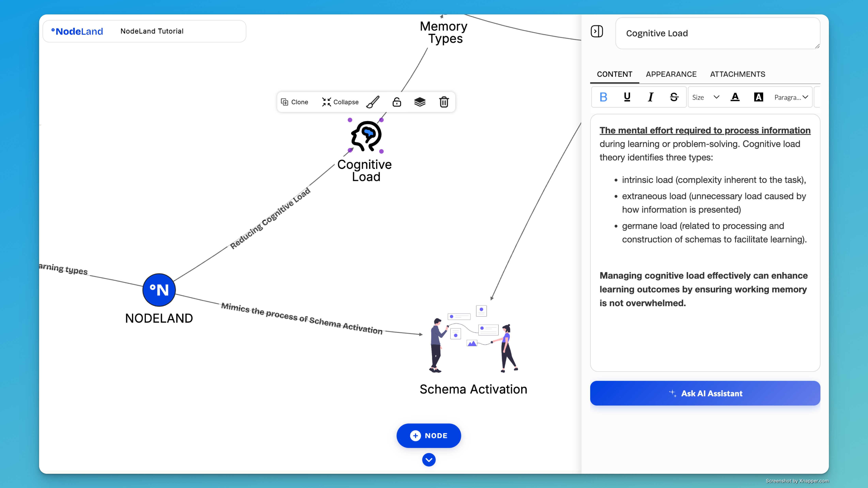Delete the node using the trash icon

point(444,102)
